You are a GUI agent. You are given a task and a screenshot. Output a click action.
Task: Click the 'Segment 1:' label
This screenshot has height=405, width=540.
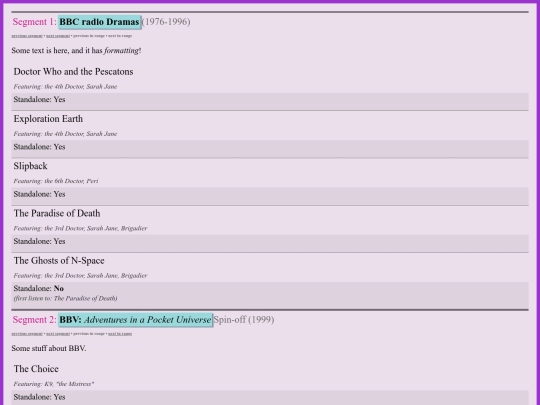(34, 22)
